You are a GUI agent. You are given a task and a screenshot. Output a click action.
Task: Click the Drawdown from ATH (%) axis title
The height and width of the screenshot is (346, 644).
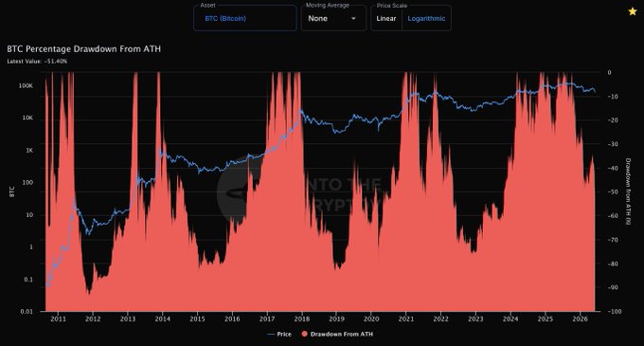tap(628, 191)
